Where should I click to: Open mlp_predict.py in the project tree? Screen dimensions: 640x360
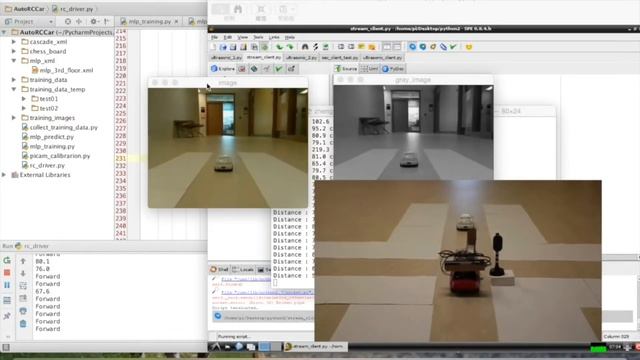(x=51, y=137)
